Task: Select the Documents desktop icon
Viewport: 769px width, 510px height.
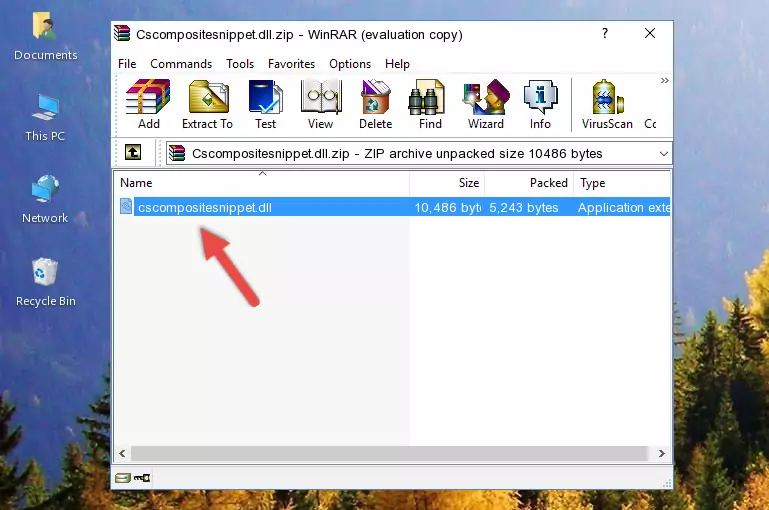Action: [x=46, y=36]
